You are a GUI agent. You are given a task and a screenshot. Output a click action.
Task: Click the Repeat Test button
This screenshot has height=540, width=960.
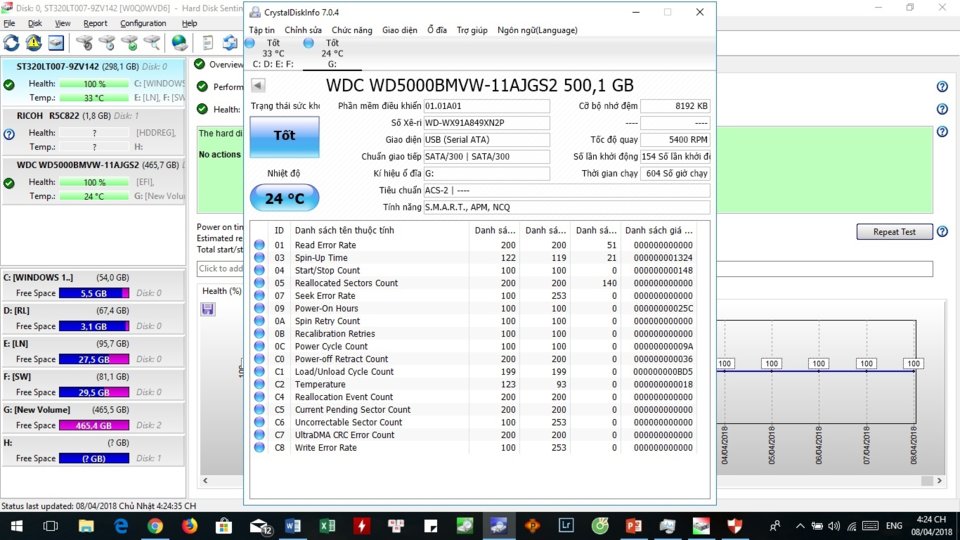894,231
